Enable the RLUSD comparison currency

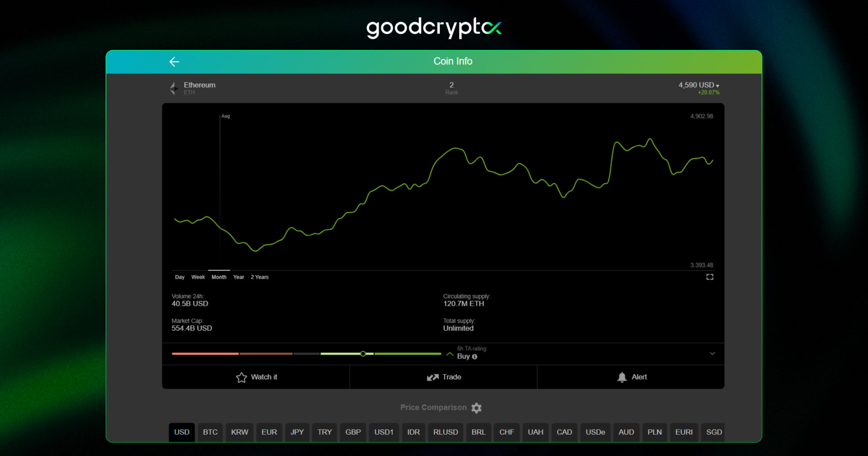point(445,432)
